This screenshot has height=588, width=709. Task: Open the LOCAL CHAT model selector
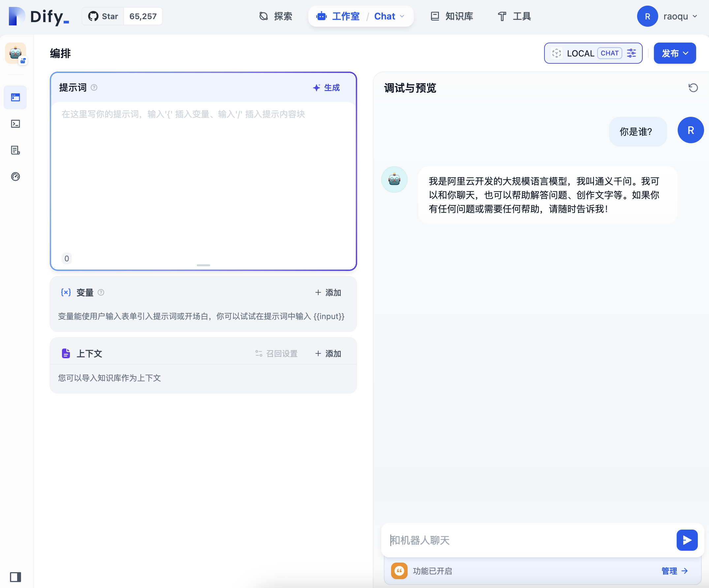(x=580, y=53)
